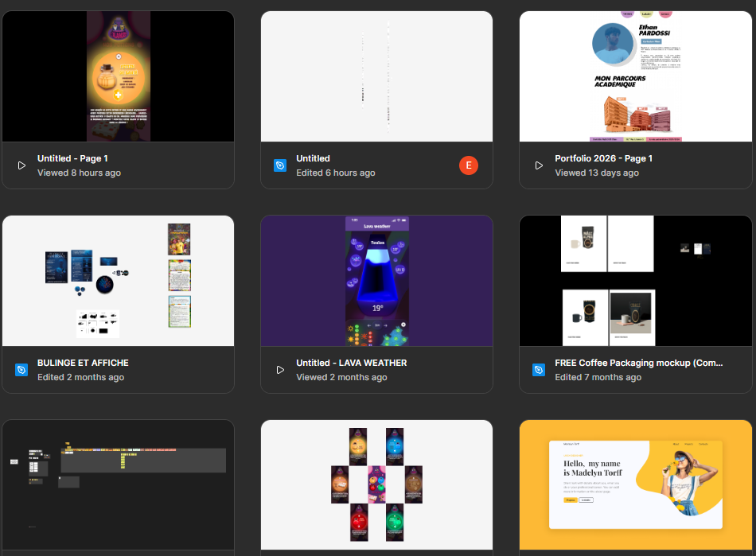Open the Coffee Packaging mockup thumbnail
The height and width of the screenshot is (556, 756).
tap(636, 281)
